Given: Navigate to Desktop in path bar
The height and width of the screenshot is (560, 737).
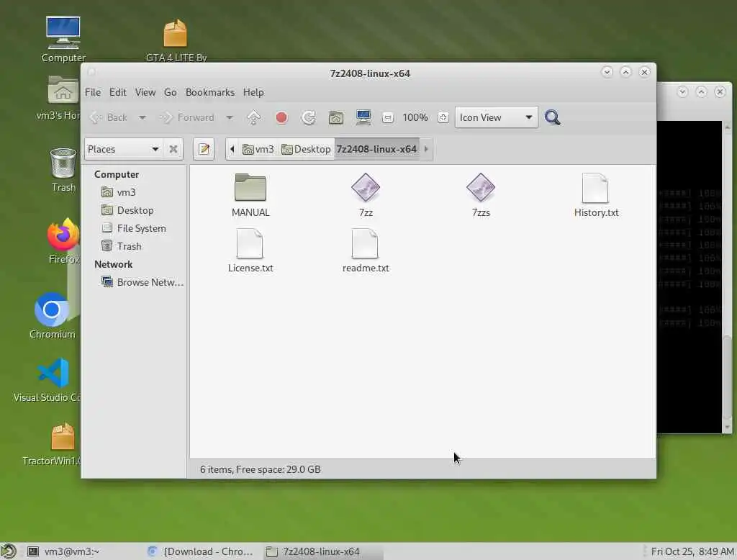Looking at the screenshot, I should tap(306, 149).
